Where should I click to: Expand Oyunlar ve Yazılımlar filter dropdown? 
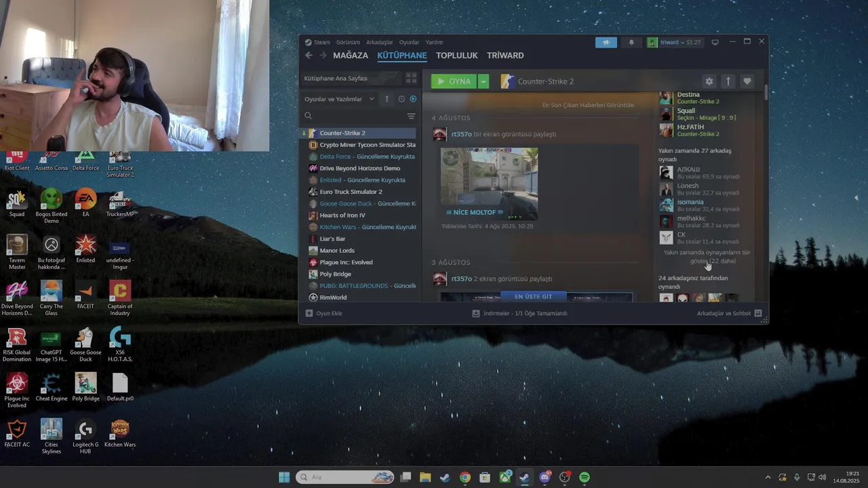(x=339, y=99)
